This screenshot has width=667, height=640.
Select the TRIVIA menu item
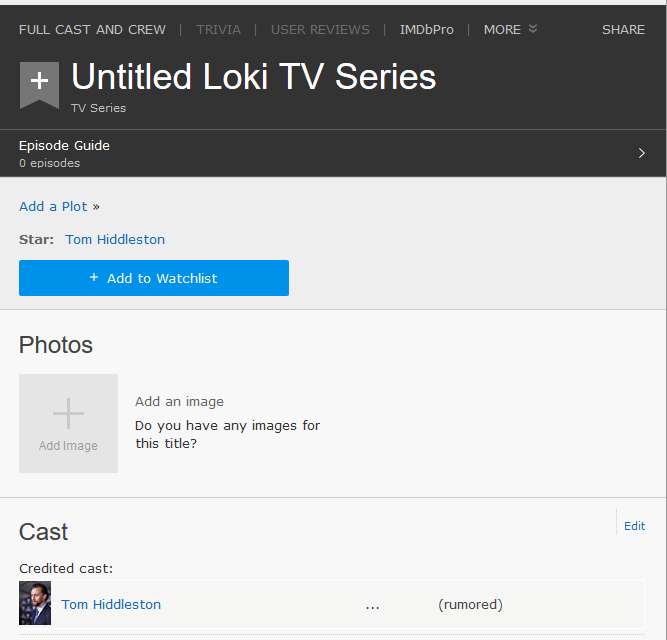click(218, 29)
